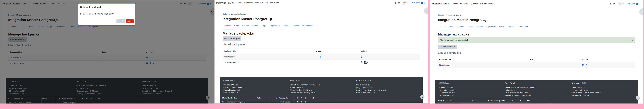Click checkmark icon for https://badgr.io in deleted-notice panel
The image size is (644, 109).
click(x=586, y=65)
